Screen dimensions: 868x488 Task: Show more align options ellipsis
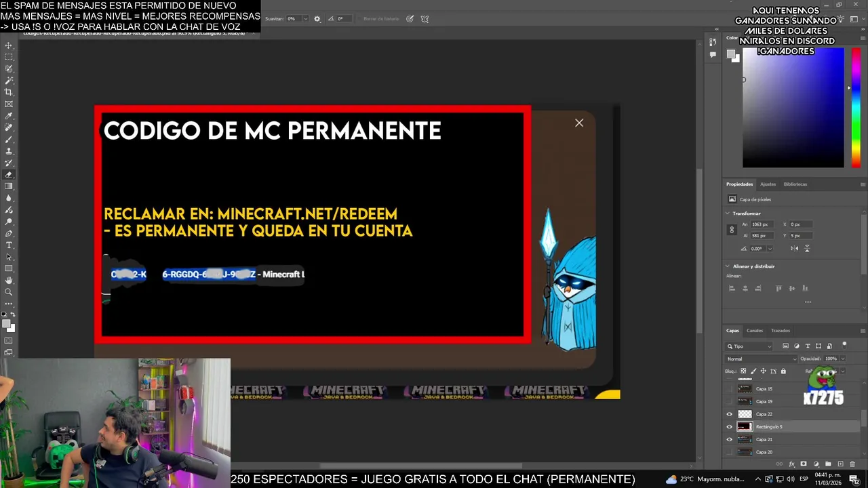click(x=808, y=302)
